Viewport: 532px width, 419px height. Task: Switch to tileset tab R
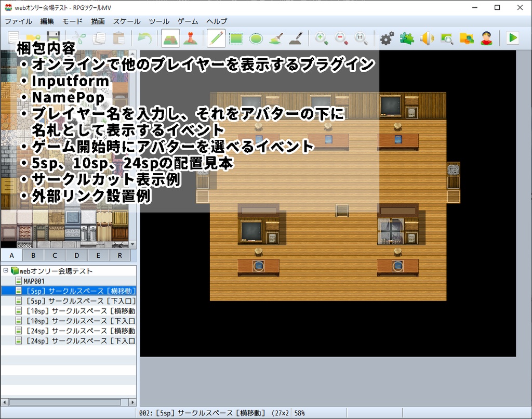pyautogui.click(x=119, y=255)
